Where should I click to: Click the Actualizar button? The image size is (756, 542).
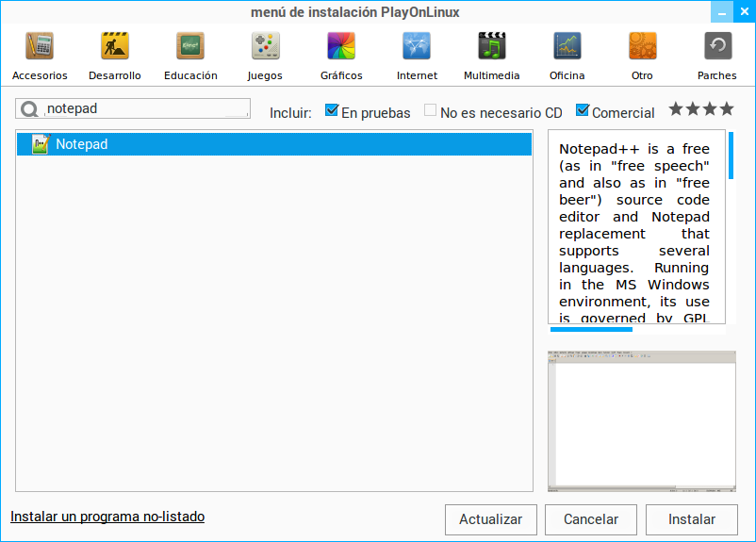click(491, 519)
